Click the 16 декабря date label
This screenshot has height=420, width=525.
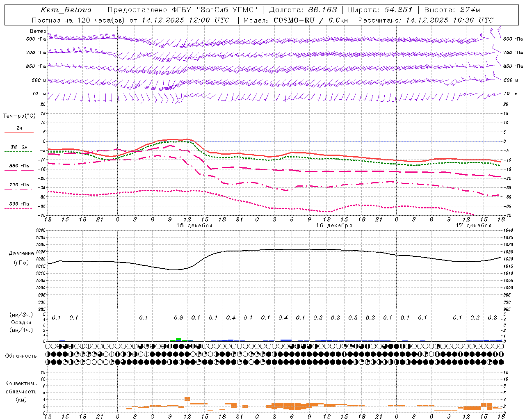click(333, 226)
